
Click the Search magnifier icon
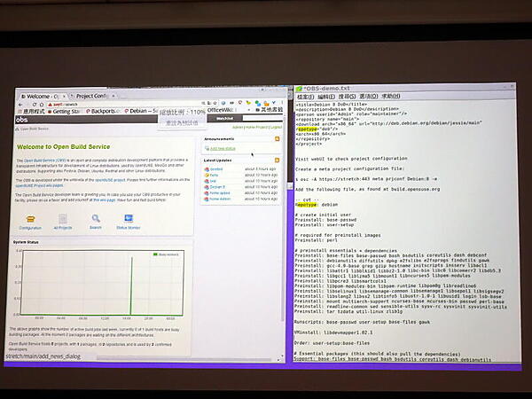pos(96,218)
